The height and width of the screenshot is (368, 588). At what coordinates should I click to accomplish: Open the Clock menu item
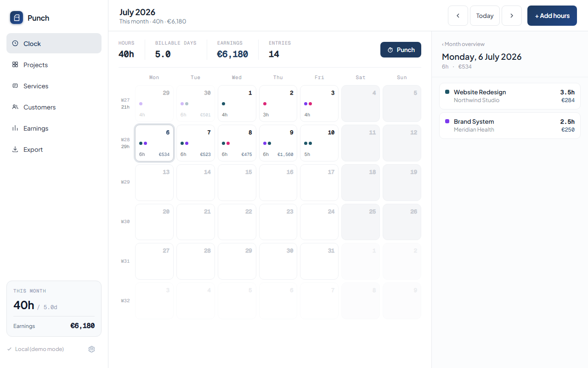[x=54, y=43]
